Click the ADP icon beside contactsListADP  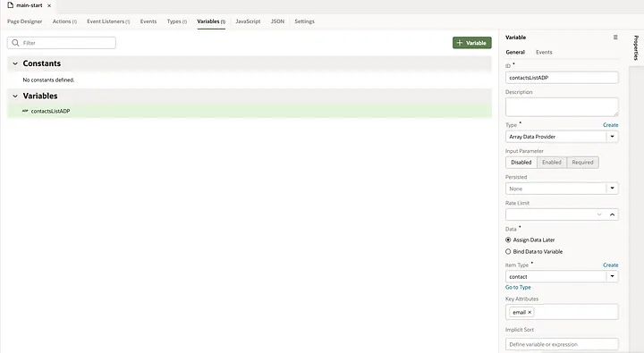[25, 111]
